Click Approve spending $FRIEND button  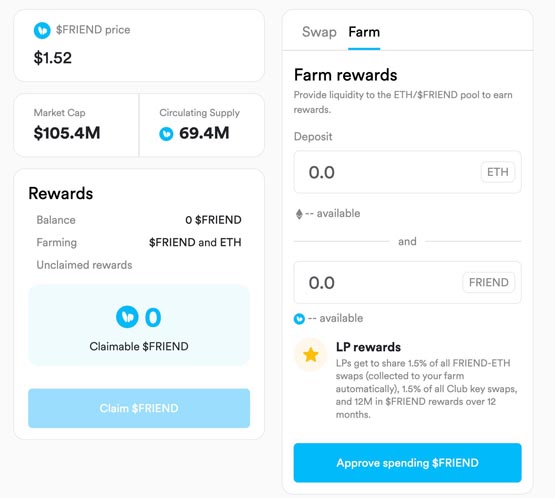point(407,463)
